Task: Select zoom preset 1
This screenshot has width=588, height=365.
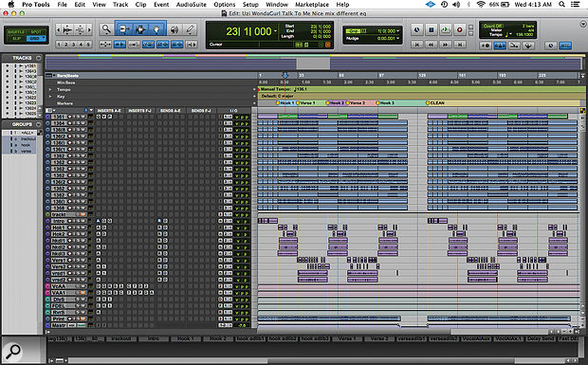Action: pyautogui.click(x=59, y=45)
